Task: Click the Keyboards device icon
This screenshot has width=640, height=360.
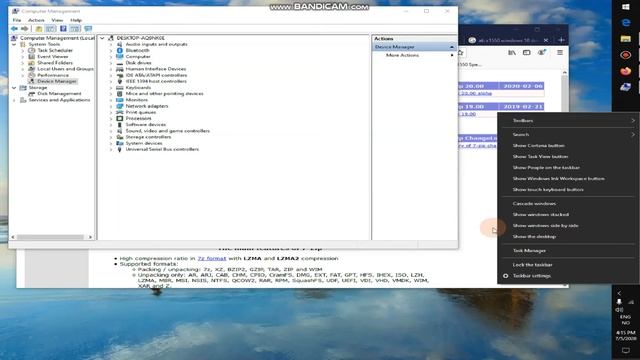Action: [x=120, y=87]
